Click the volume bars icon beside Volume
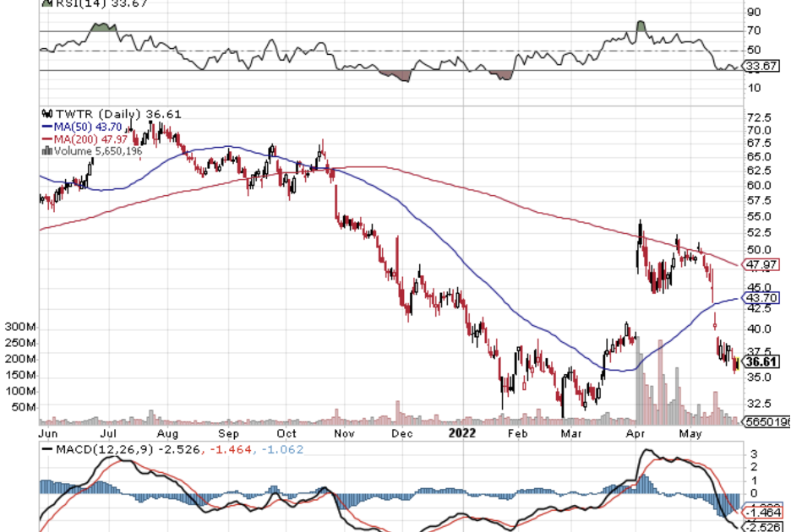Image resolution: width=791 pixels, height=532 pixels. coord(46,151)
